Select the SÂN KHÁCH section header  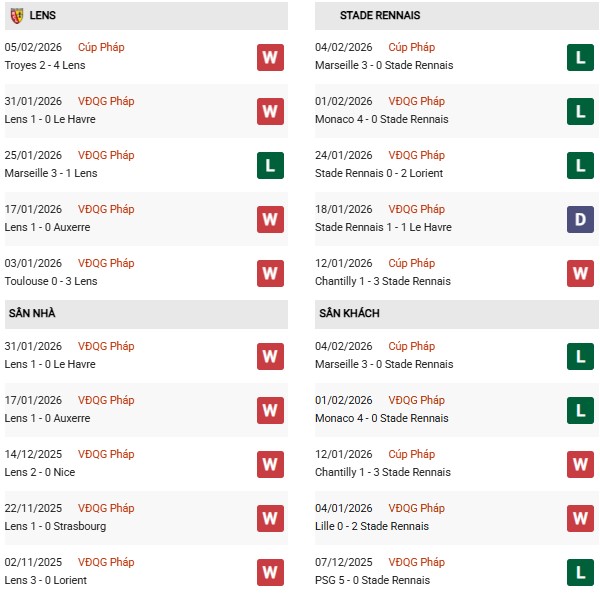coord(348,314)
